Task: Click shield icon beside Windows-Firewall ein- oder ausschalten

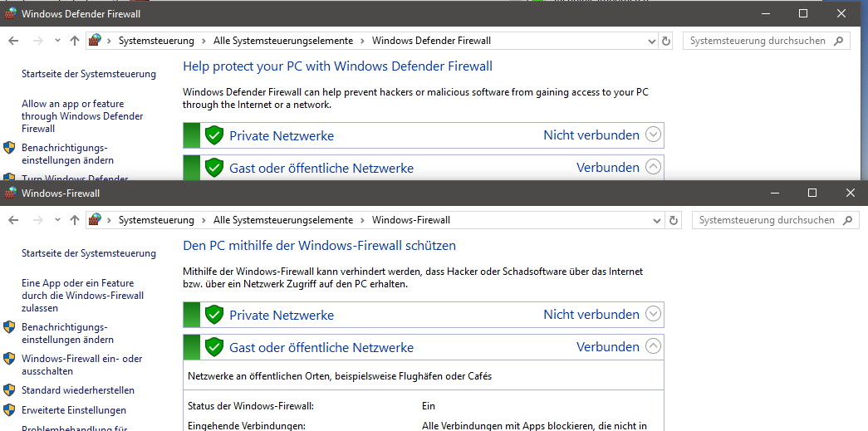Action: click(x=9, y=359)
